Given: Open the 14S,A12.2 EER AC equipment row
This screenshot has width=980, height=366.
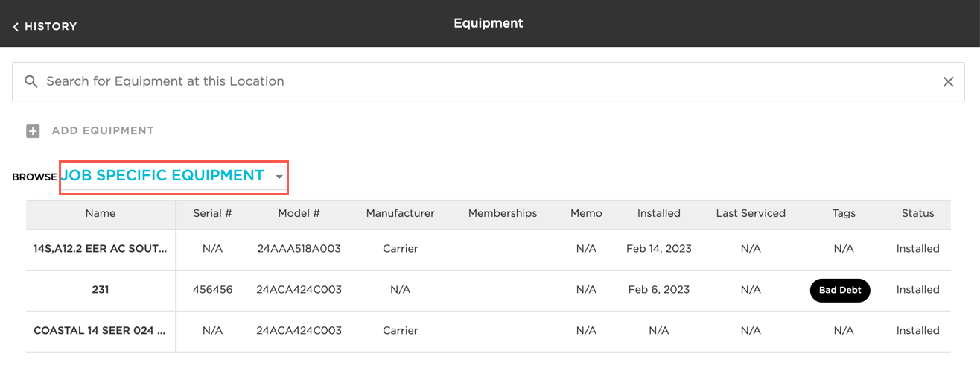Looking at the screenshot, I should click(x=101, y=249).
